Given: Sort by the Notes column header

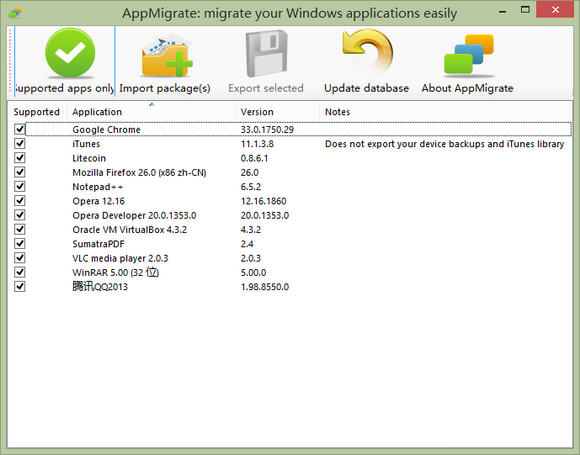Looking at the screenshot, I should click(446, 112).
